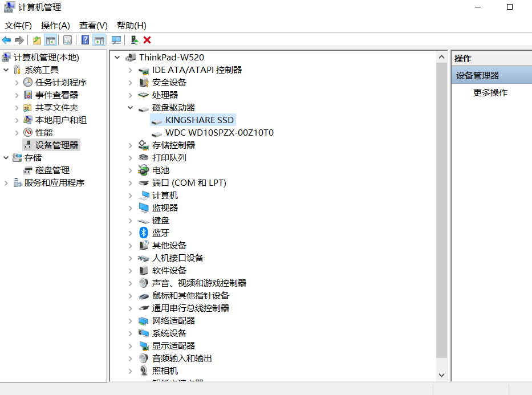Toggle Show/Hide action pane toolbar button

[99, 40]
